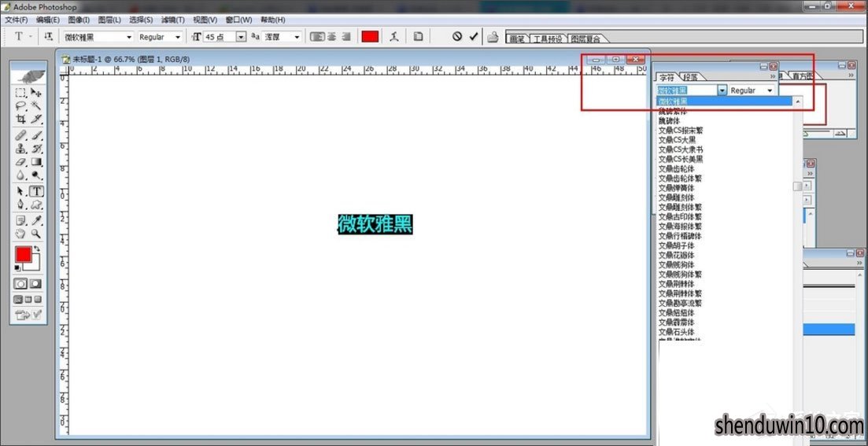868x446 pixels.
Task: Open anti-aliasing 浑厚 dropdown
Action: 297,37
